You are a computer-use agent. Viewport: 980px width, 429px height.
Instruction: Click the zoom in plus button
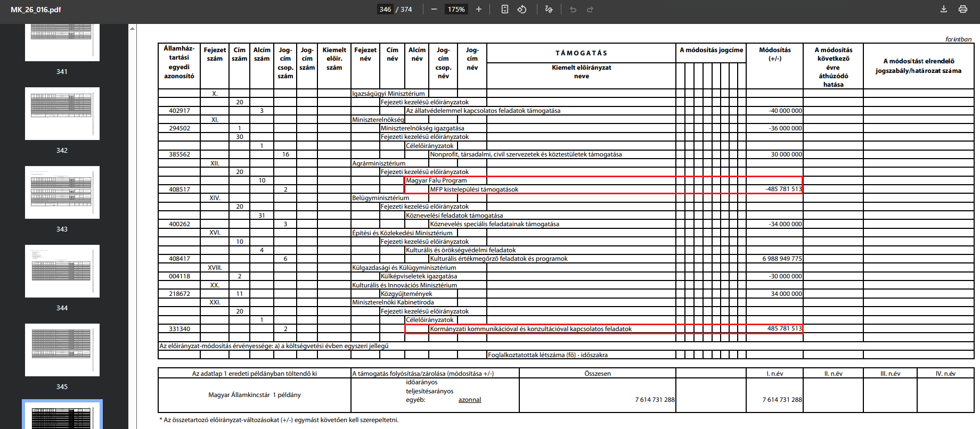479,10
